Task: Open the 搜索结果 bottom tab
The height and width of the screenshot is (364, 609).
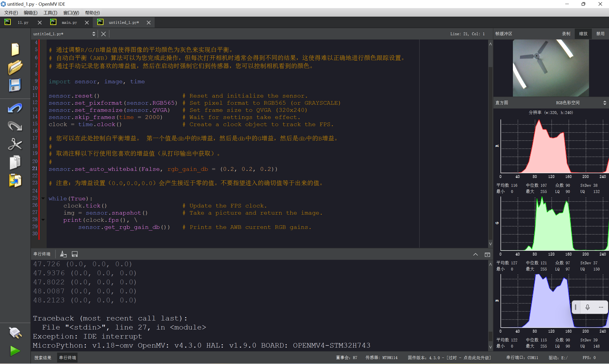Action: [x=43, y=358]
